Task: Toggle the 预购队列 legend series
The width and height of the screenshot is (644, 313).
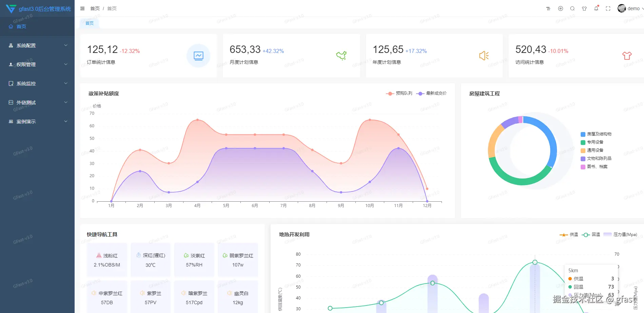Action: 399,93
